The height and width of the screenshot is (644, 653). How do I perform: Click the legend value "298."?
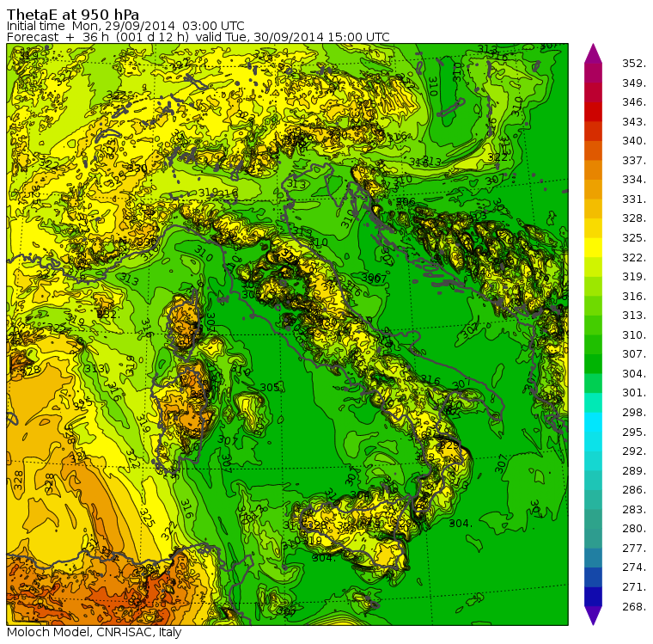pyautogui.click(x=634, y=413)
